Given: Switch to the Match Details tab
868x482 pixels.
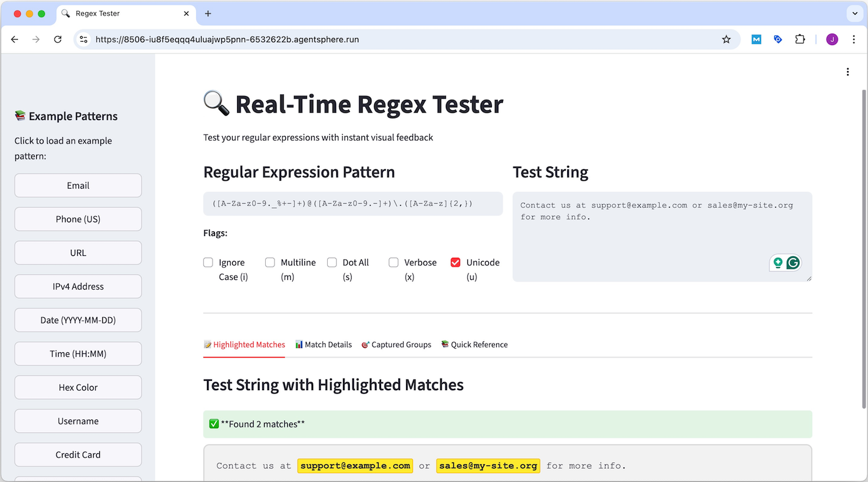Looking at the screenshot, I should click(323, 344).
